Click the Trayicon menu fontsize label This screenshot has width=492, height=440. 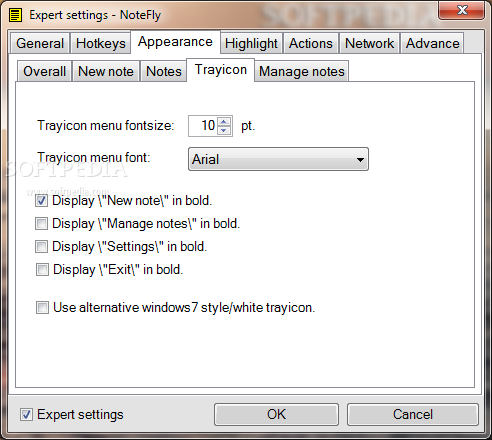(106, 126)
